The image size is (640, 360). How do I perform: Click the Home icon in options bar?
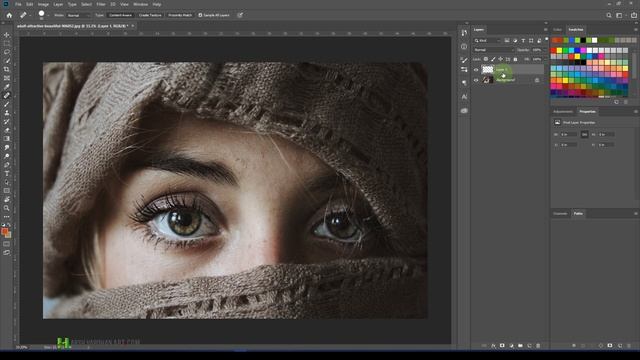click(9, 15)
